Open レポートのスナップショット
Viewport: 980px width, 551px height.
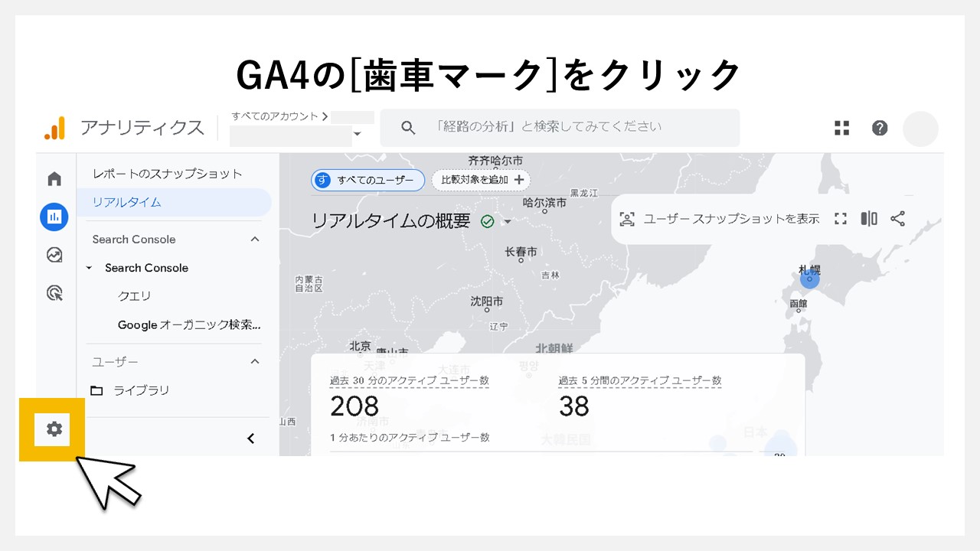point(165,174)
